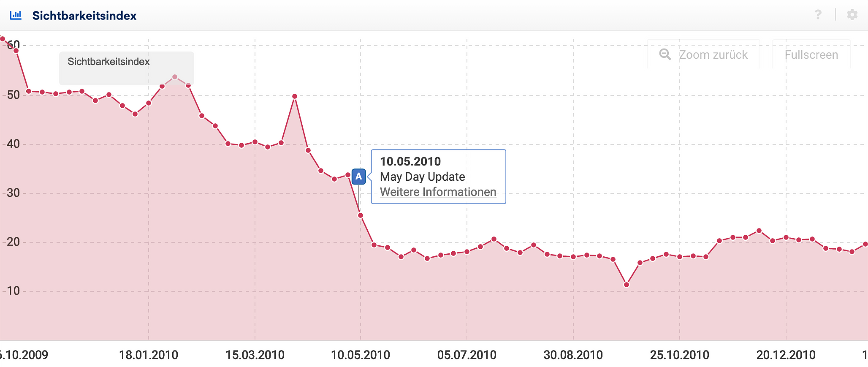The width and height of the screenshot is (868, 367).
Task: Follow the Weitere Informationen link
Action: [438, 192]
